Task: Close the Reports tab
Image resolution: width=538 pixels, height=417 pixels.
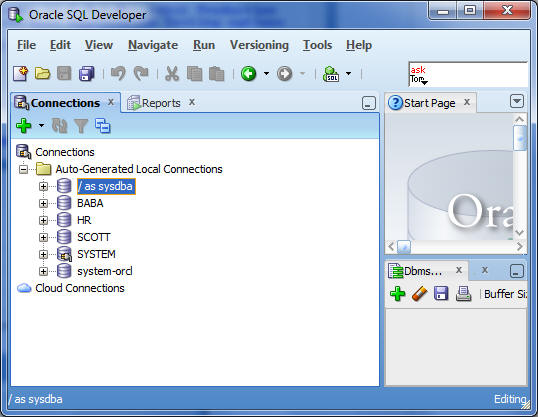Action: [x=192, y=102]
